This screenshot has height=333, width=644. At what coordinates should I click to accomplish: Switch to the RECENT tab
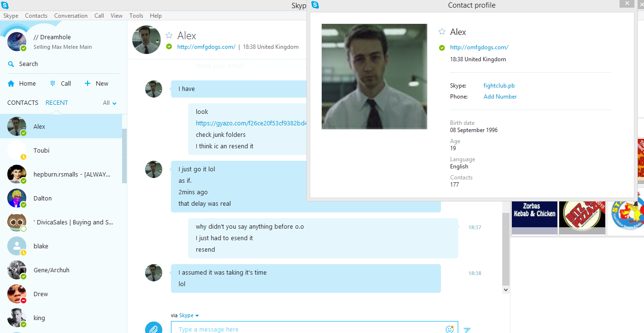(x=56, y=103)
